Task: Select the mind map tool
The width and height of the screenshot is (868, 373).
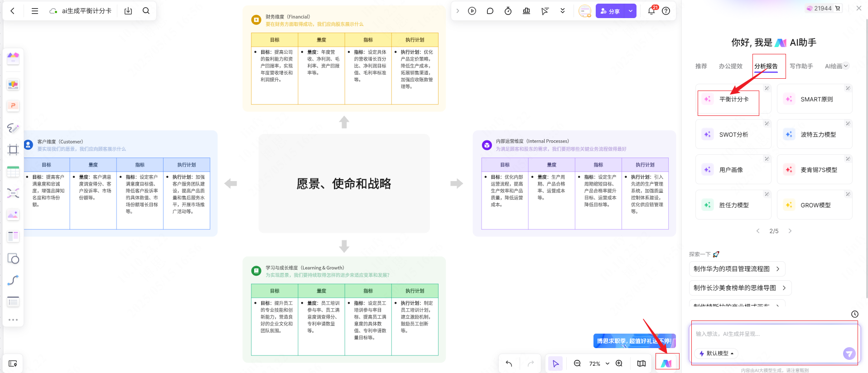Action: [13, 193]
